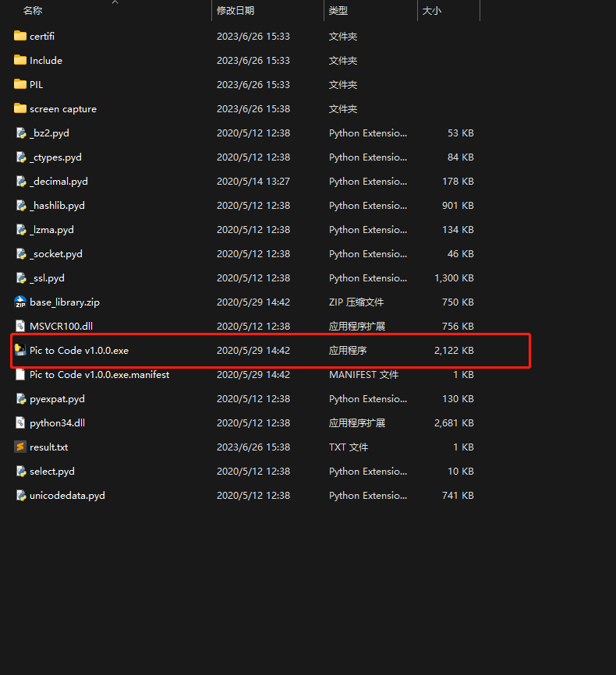Select the python34.dll file name
The image size is (616, 675).
point(57,422)
